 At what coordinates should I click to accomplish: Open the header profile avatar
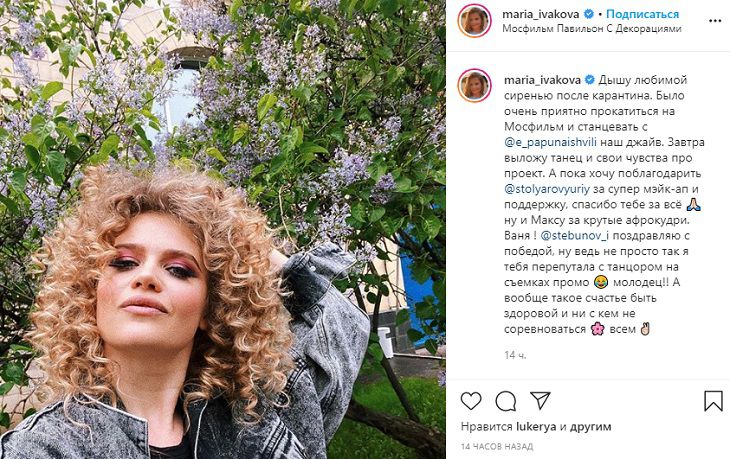pos(474,21)
